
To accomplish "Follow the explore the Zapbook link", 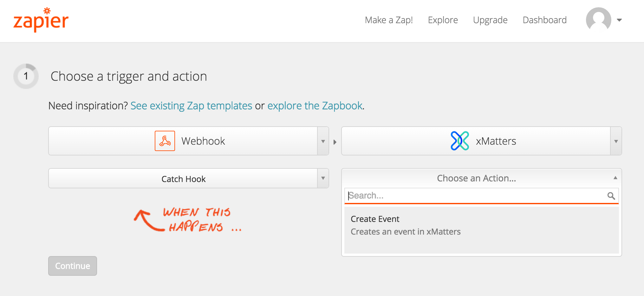I will tap(315, 106).
